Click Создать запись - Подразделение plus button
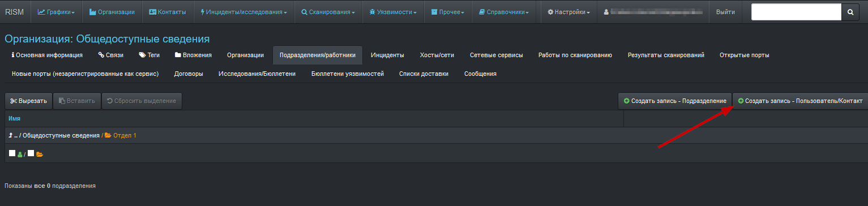This screenshot has height=206, width=868. 675,101
